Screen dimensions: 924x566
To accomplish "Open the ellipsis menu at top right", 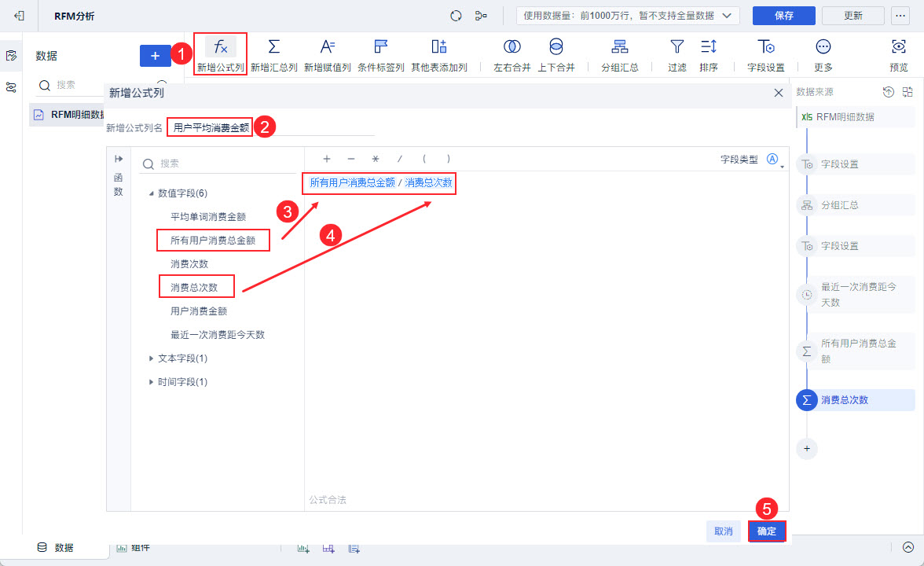I will coord(900,16).
